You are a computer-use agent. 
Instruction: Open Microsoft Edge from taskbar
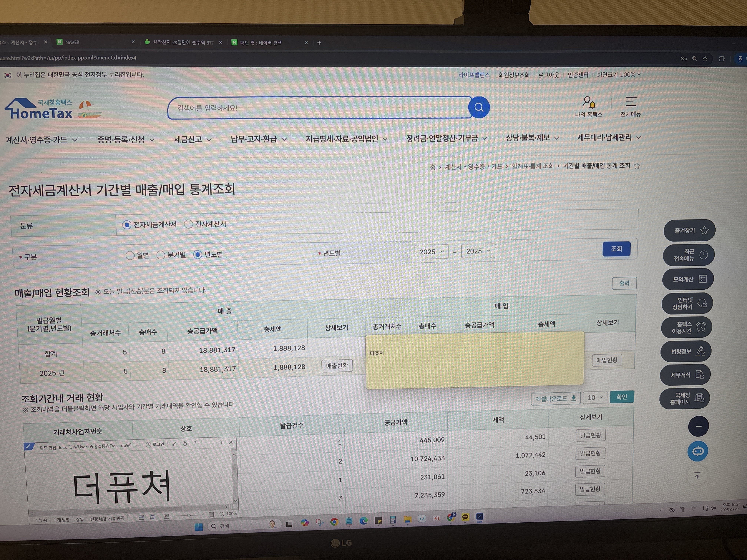click(363, 521)
